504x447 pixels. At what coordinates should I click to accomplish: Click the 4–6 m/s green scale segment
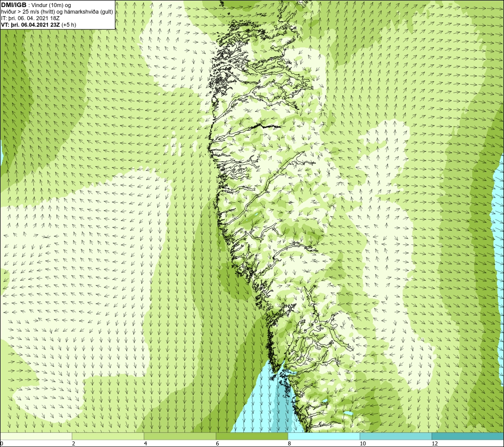180,436
